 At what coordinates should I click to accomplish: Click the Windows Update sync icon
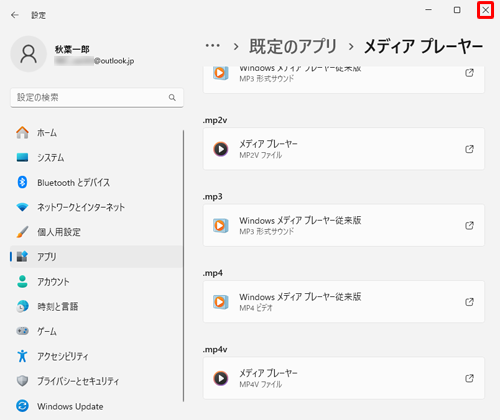(22, 406)
